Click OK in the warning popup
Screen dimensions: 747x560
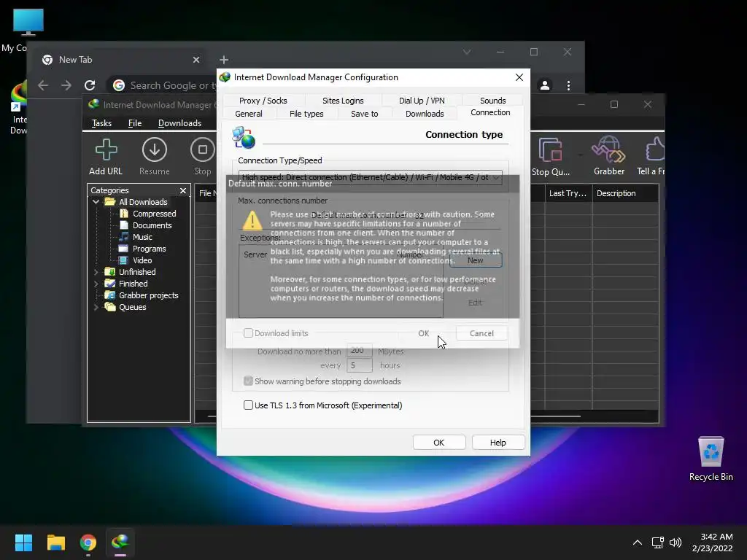tap(424, 333)
